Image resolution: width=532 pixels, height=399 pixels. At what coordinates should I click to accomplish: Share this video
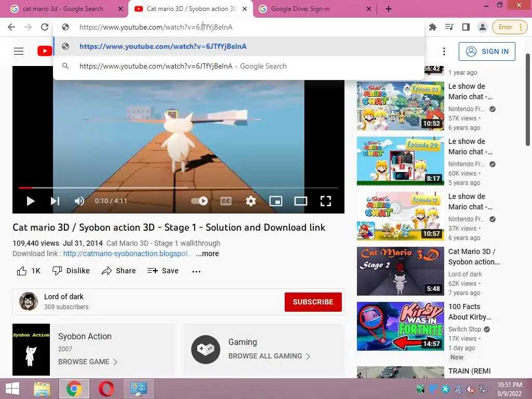click(x=119, y=271)
